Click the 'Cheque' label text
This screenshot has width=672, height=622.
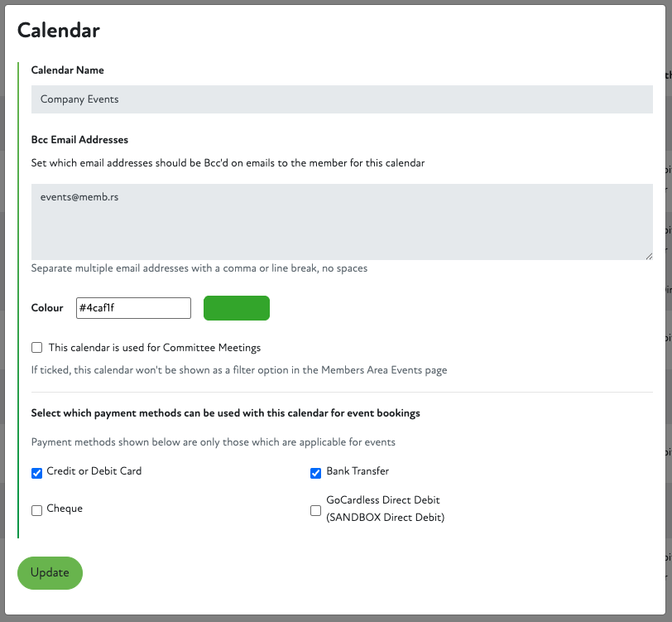(65, 509)
